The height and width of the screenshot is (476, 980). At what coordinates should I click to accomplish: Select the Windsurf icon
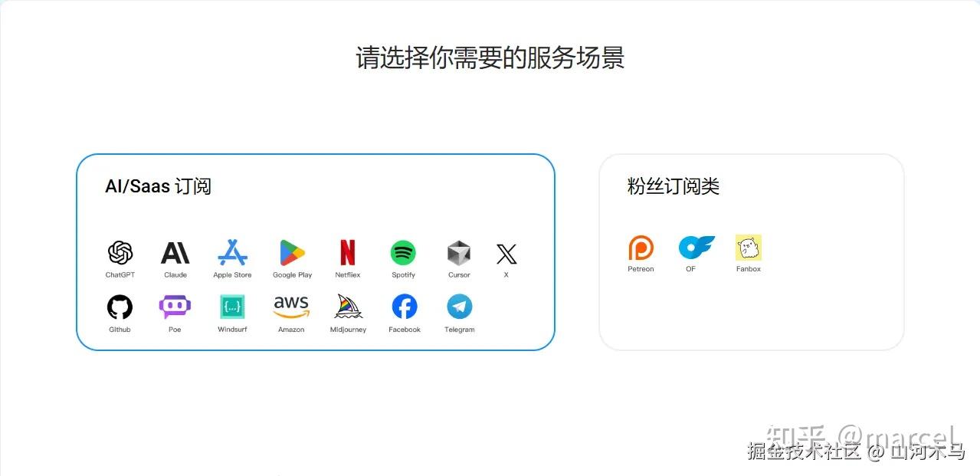coord(232,307)
